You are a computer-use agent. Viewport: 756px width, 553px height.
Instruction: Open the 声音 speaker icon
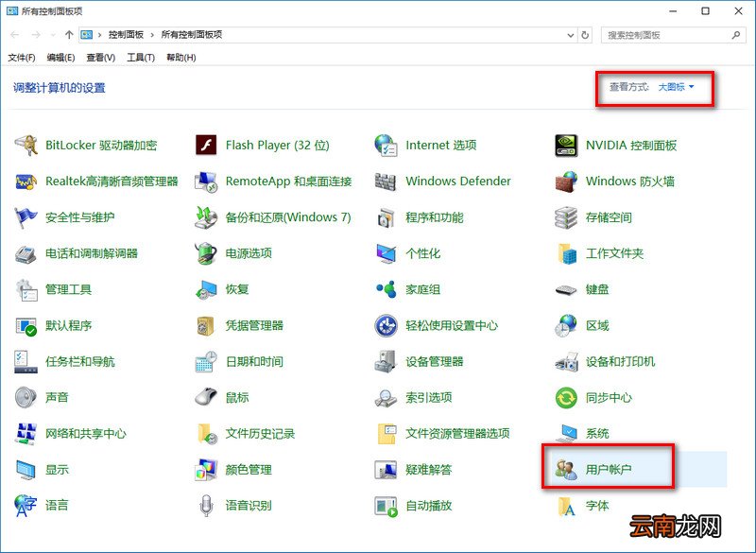point(26,398)
